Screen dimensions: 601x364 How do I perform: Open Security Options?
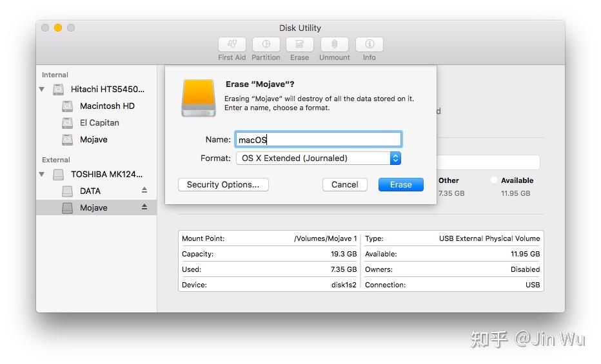223,184
